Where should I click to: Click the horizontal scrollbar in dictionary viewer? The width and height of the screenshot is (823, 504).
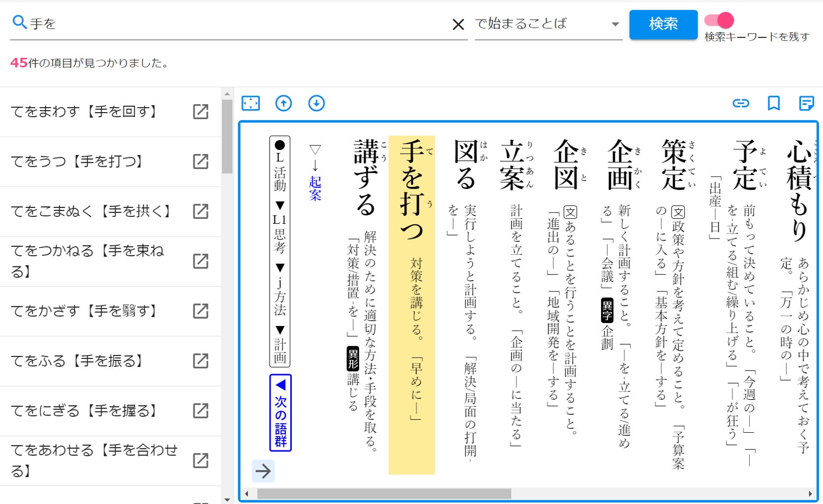tap(384, 494)
